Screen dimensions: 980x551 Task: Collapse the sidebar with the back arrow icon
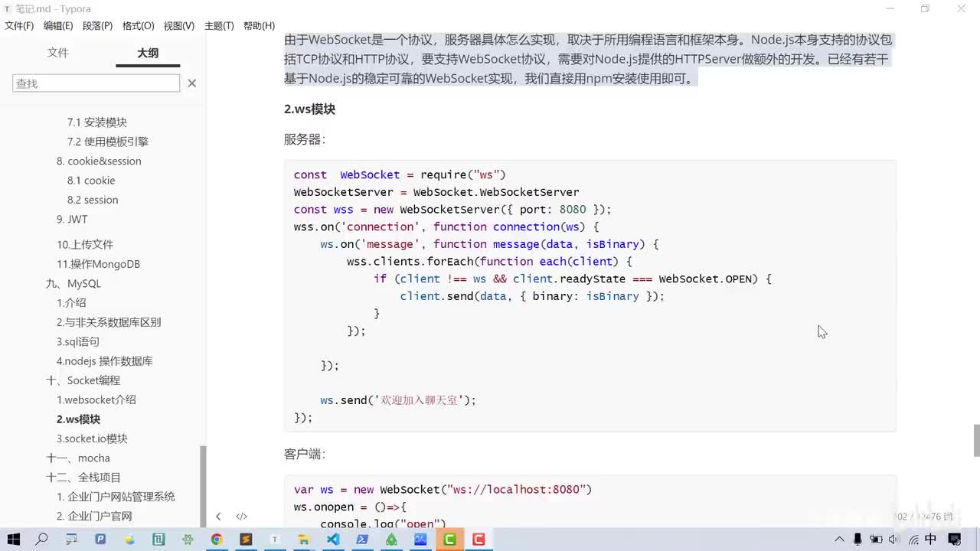pyautogui.click(x=218, y=517)
